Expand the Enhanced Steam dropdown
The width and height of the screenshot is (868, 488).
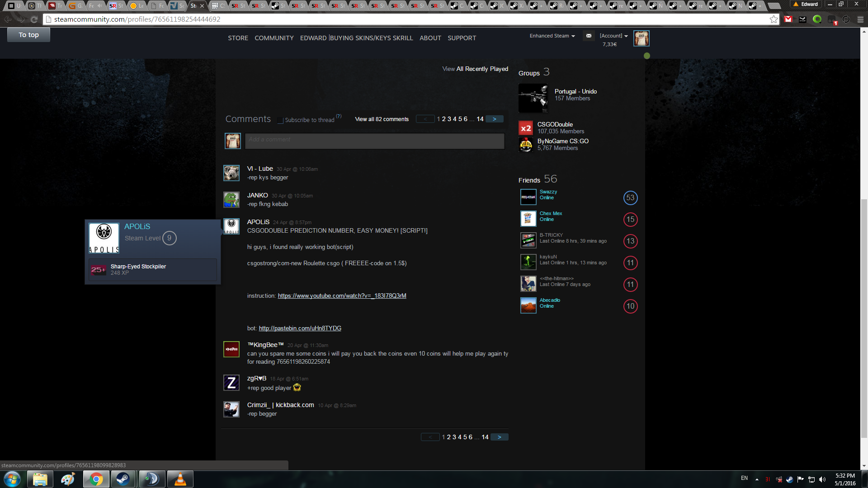[x=552, y=36]
